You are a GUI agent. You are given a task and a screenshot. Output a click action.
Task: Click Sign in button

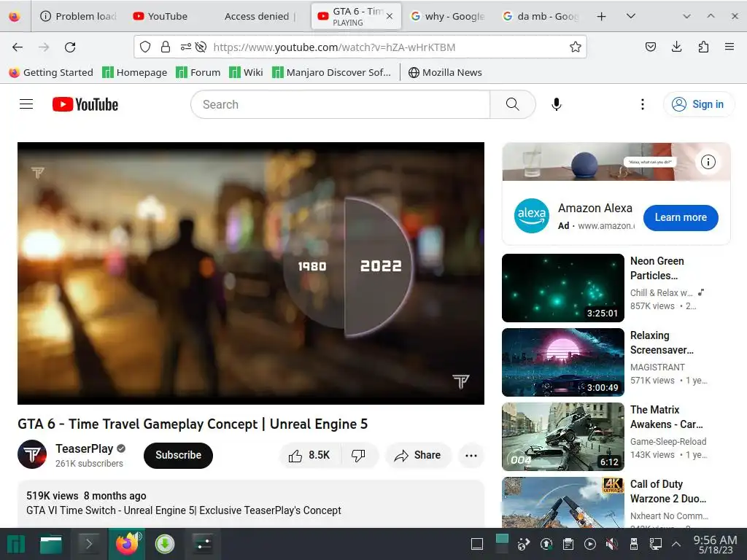698,104
